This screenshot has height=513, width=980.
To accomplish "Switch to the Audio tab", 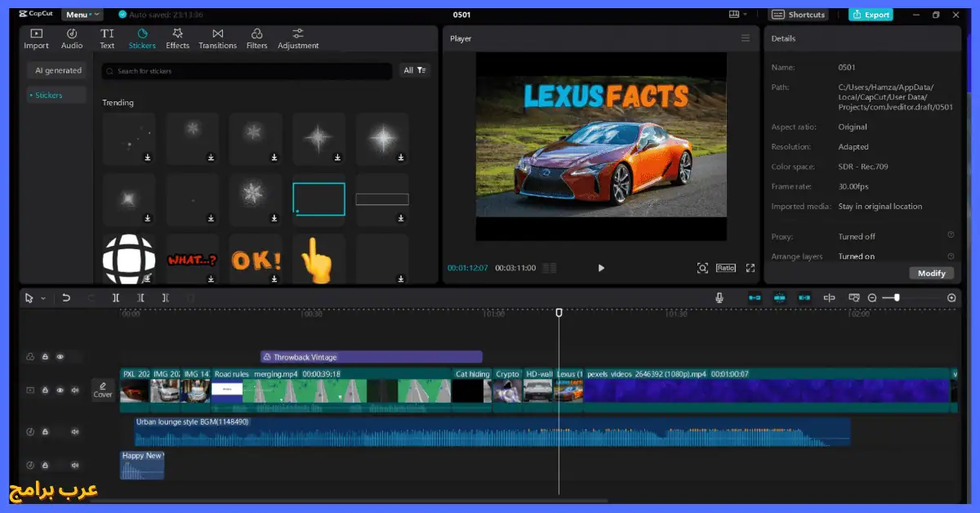I will pyautogui.click(x=72, y=38).
